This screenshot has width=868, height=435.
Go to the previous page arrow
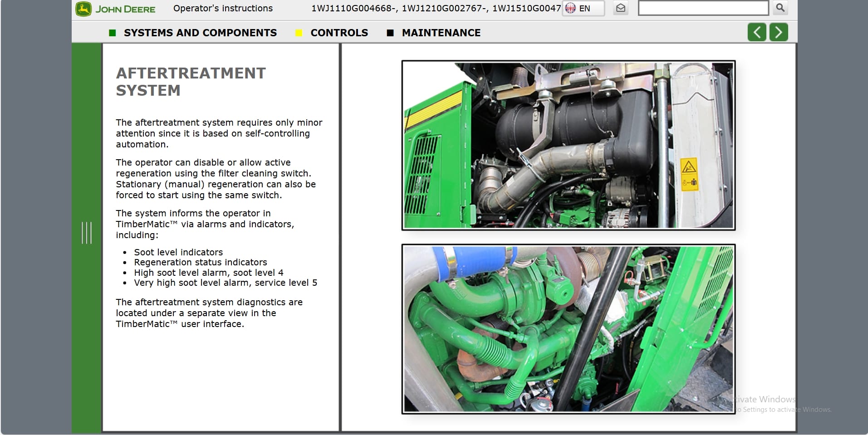(757, 32)
